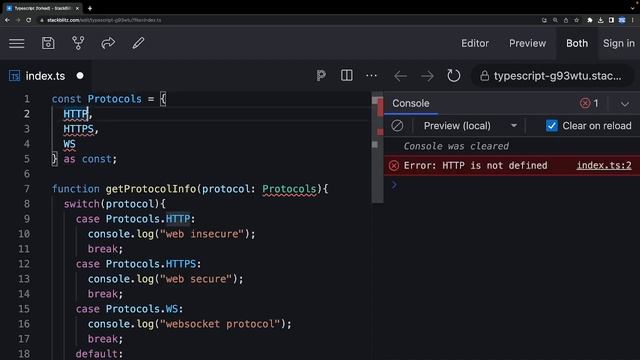Click the share arrow icon

(x=108, y=43)
